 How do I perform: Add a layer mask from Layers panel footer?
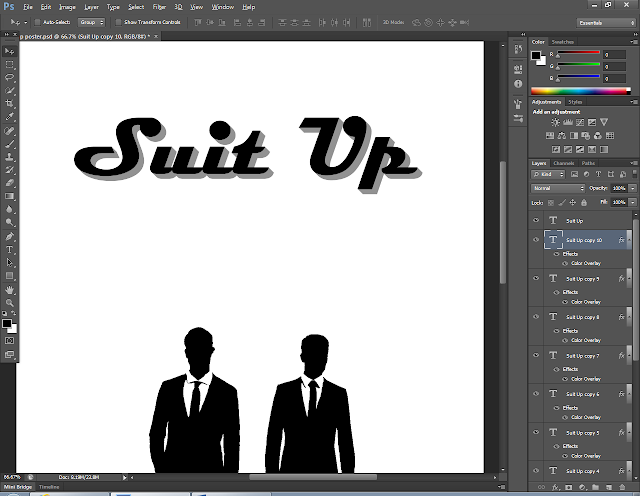coord(569,487)
